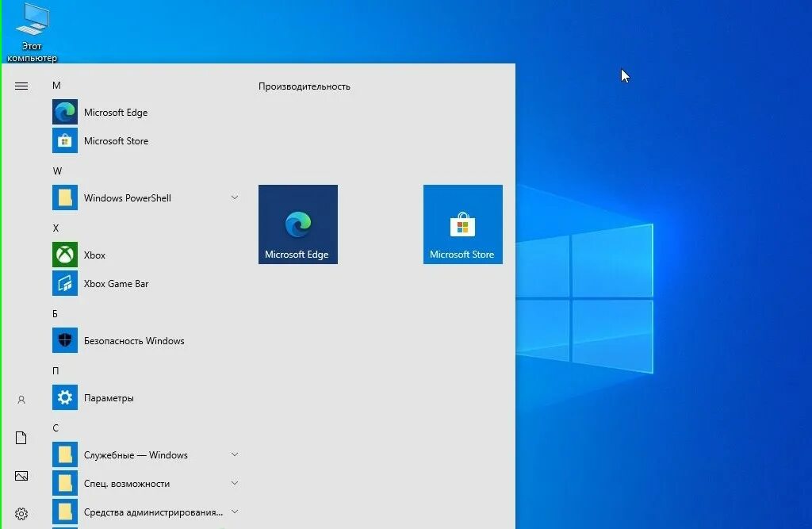Launch the Microsoft Edge pinned tile

click(298, 224)
